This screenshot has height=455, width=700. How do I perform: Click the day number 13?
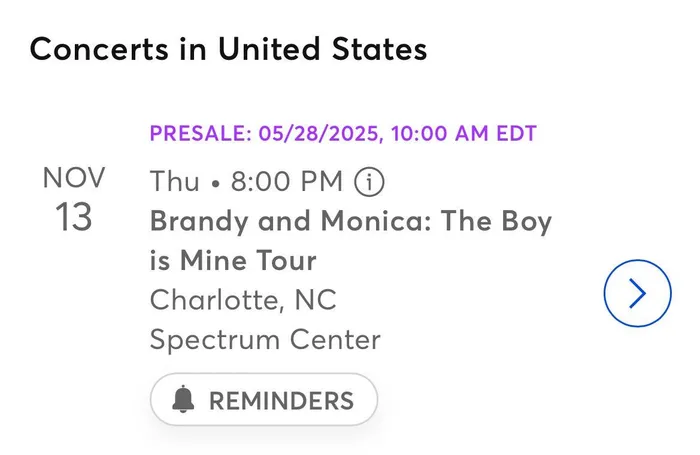pos(74,217)
